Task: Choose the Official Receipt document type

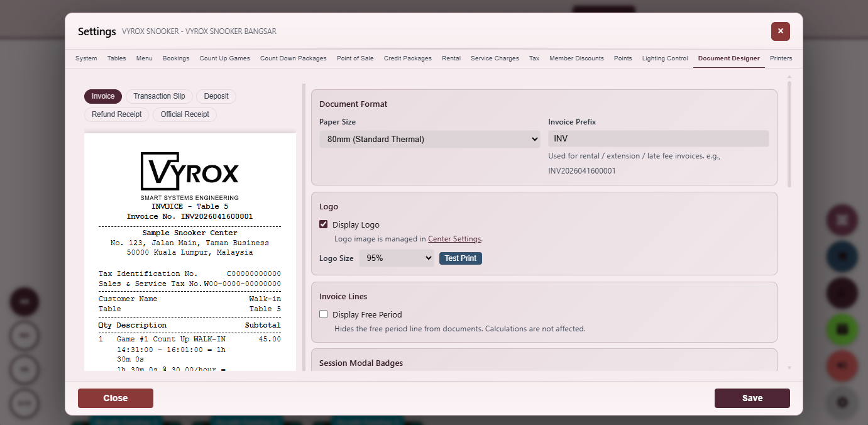Action: 185,114
